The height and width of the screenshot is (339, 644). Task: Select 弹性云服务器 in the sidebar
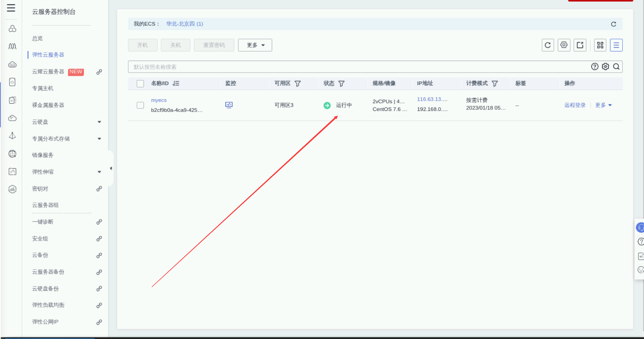coord(48,55)
